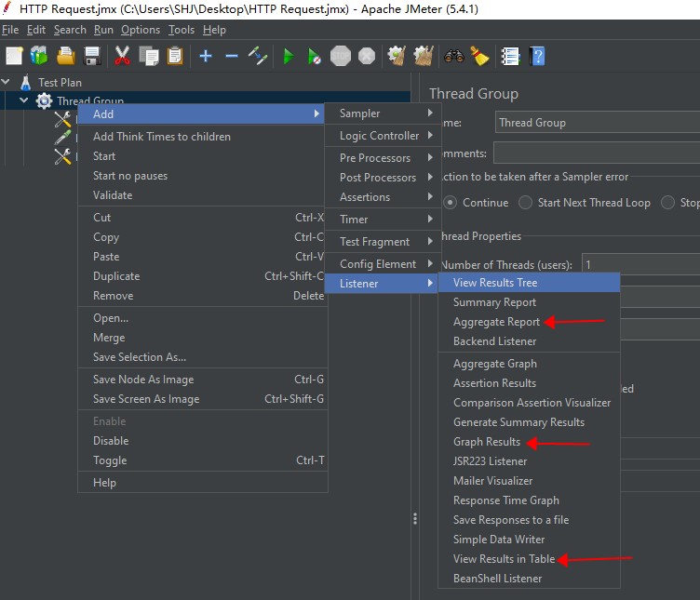
Task: Click Save Node As Image
Action: (203, 380)
